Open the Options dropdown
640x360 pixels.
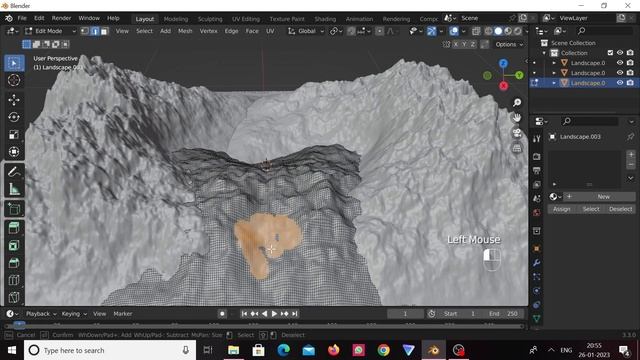pos(509,44)
